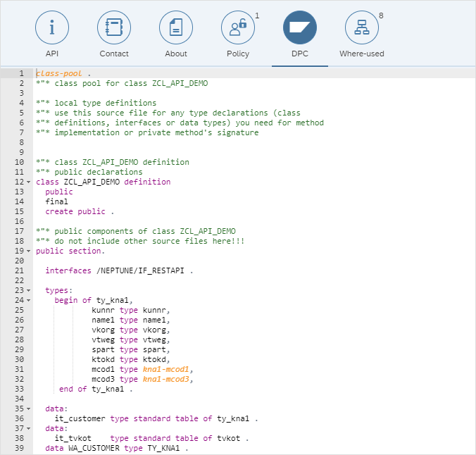Click the 'kna1-mcod3' type reference
Image resolution: width=476 pixels, height=455 pixels.
166,379
